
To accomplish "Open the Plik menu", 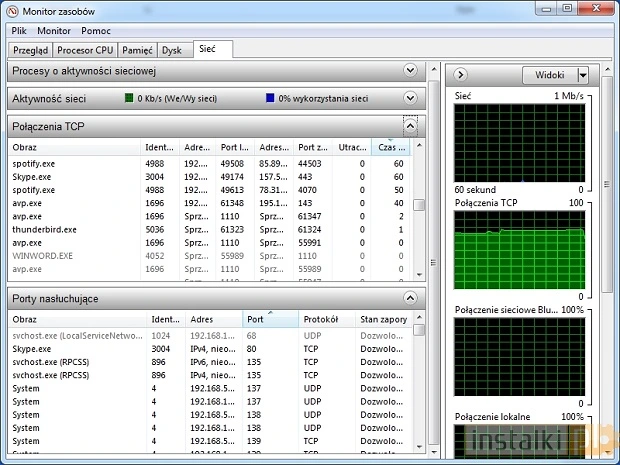I will tap(19, 31).
